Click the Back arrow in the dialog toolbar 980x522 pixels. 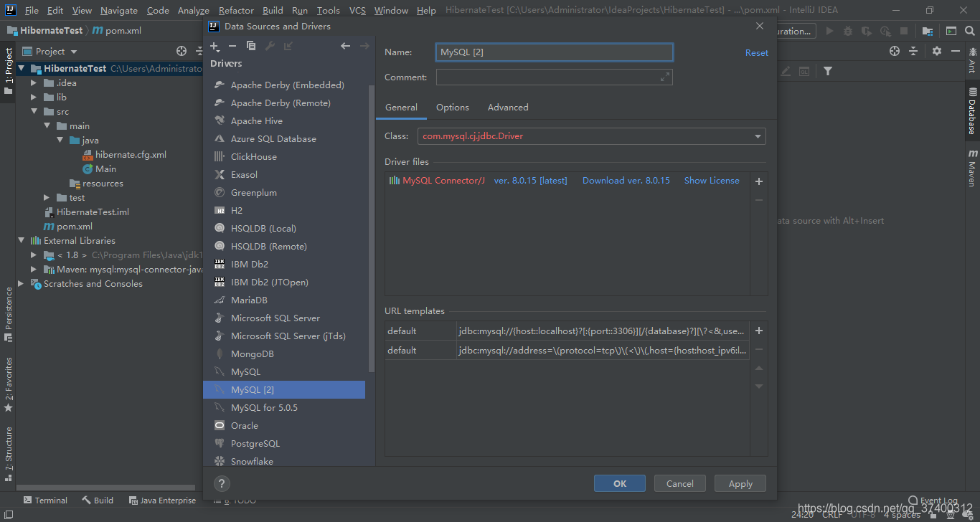(346, 46)
